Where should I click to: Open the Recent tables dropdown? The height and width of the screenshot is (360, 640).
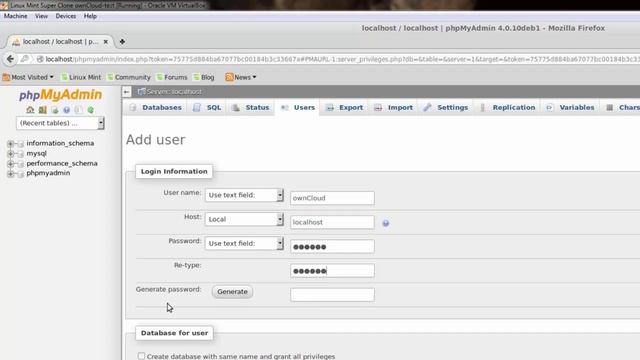(60, 123)
